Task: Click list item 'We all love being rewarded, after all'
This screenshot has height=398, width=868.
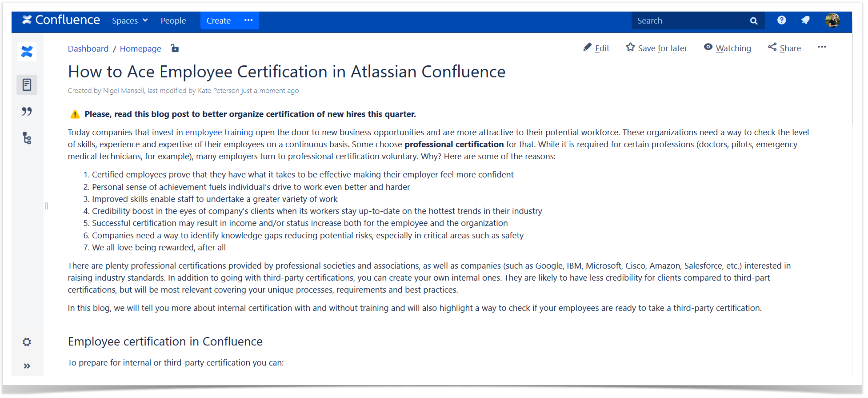Action: [159, 248]
